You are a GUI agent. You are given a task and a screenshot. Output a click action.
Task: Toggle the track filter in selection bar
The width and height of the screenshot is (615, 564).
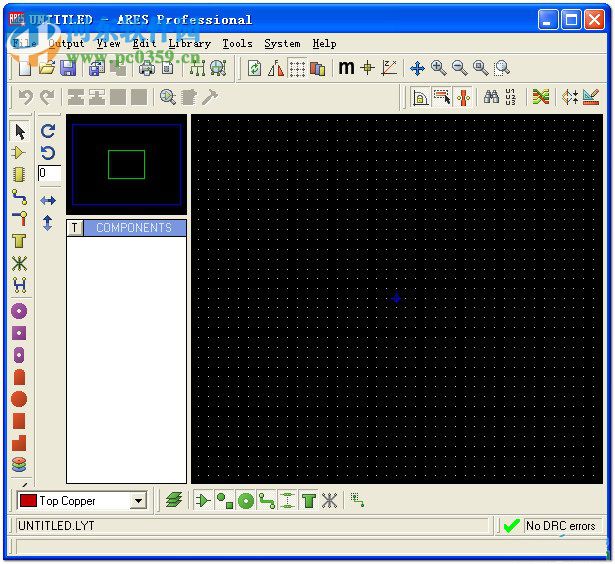pos(267,501)
